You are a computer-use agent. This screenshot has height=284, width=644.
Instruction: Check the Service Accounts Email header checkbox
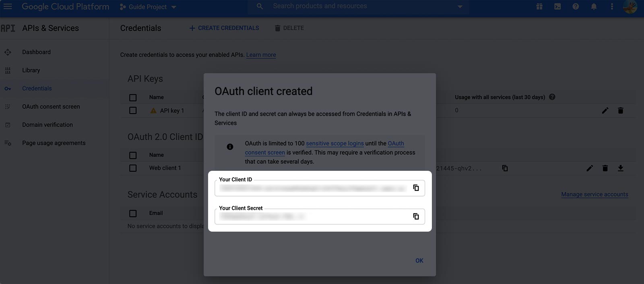[x=133, y=213]
